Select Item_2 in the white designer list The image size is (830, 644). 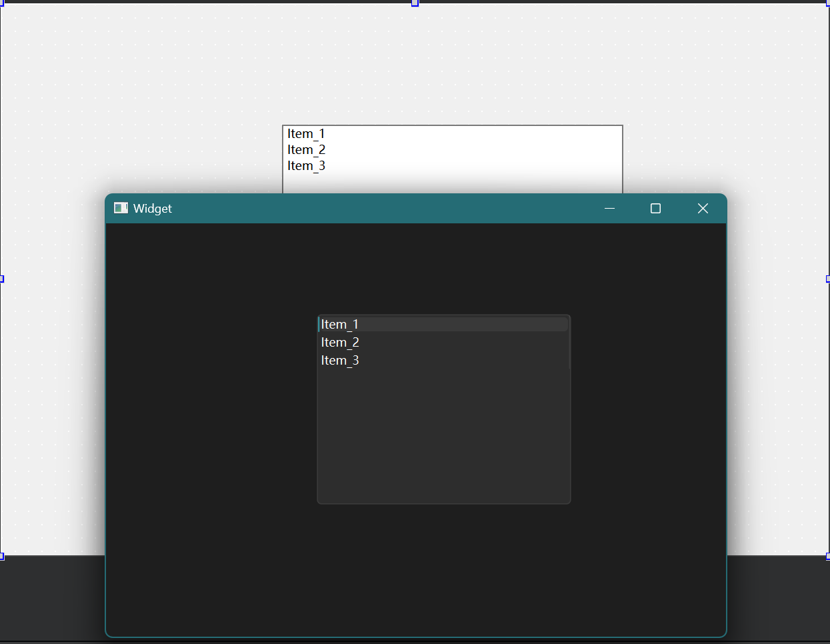[x=306, y=150]
